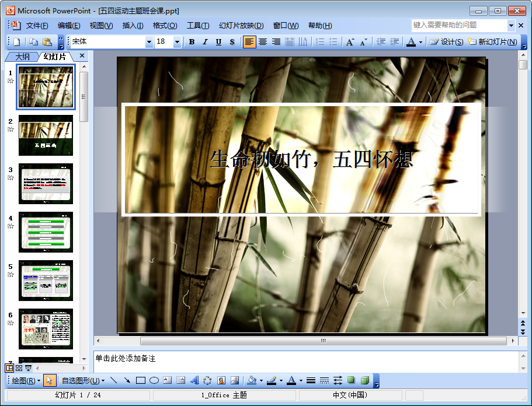Viewport: 532px width, 406px height.
Task: Insert WordArt from drawing toolbar
Action: pos(194,380)
